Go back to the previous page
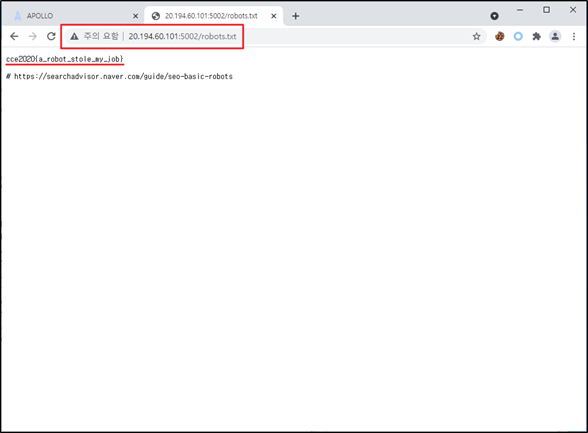Image resolution: width=588 pixels, height=433 pixels. click(14, 36)
